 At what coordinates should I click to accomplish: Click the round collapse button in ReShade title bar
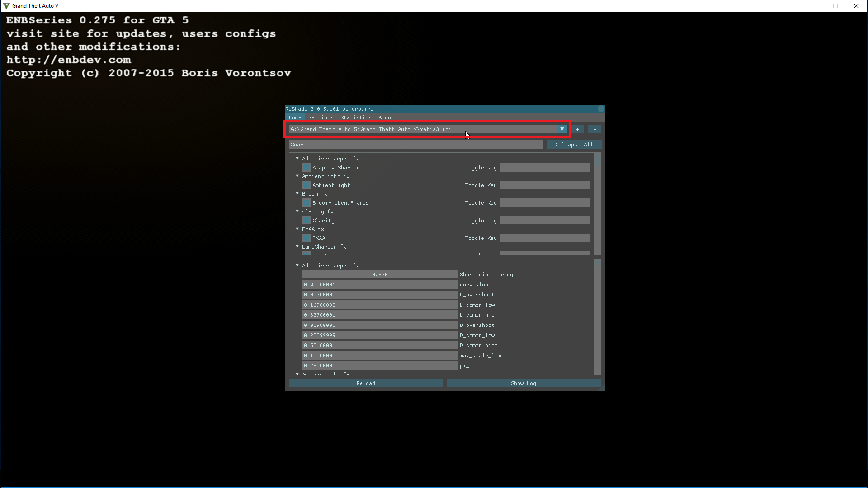[x=601, y=109]
